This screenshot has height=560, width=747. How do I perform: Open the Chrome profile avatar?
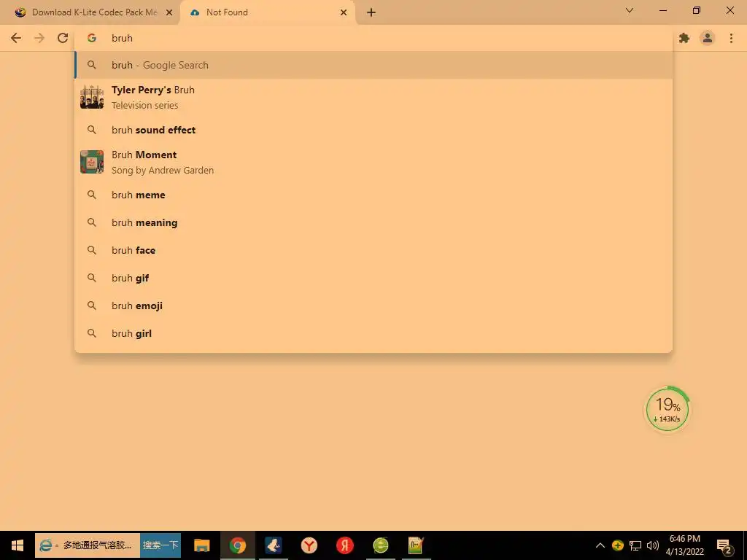(708, 38)
